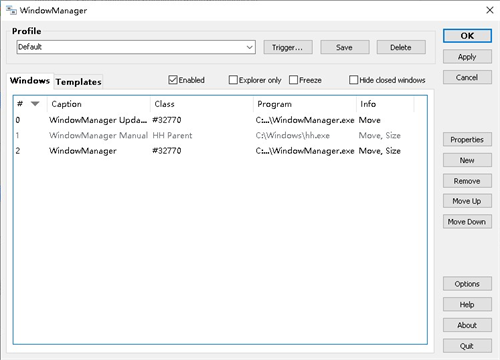Click the Move Down button
The image size is (500, 360).
pyautogui.click(x=467, y=222)
